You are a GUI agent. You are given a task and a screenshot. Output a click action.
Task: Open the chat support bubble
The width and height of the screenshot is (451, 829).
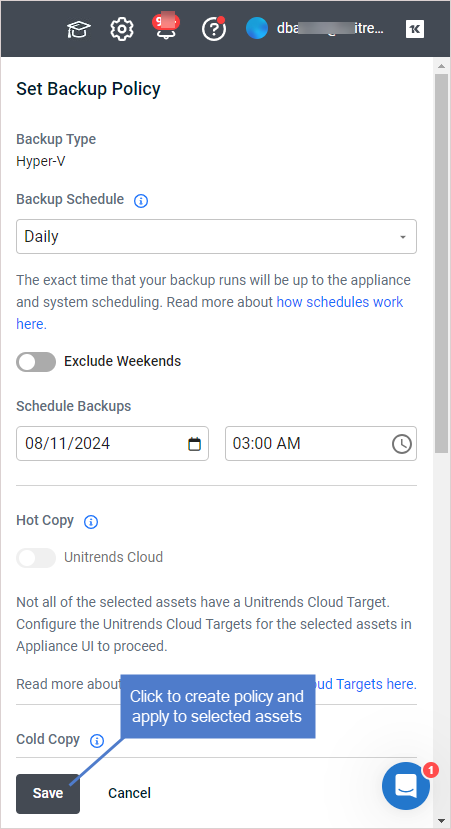[x=406, y=786]
